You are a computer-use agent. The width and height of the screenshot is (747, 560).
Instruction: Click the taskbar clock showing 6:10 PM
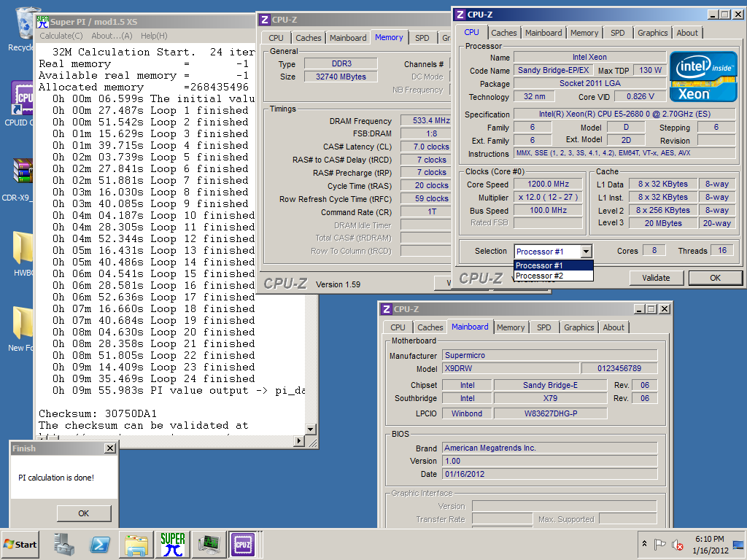(x=709, y=544)
